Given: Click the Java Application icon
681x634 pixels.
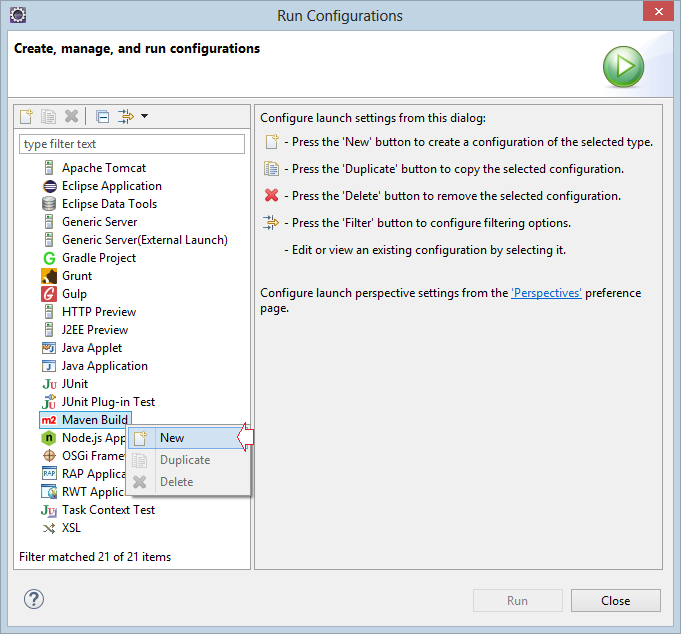Looking at the screenshot, I should (x=49, y=366).
